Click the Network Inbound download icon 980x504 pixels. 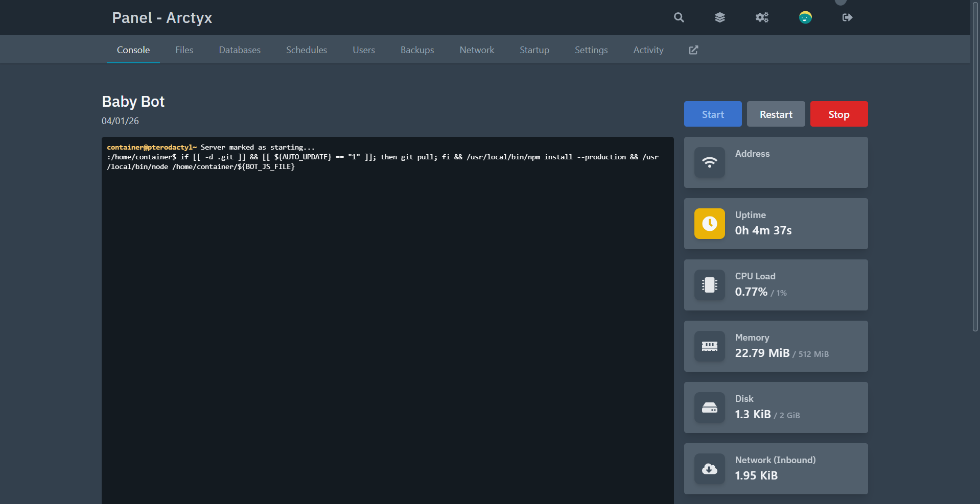tap(709, 469)
